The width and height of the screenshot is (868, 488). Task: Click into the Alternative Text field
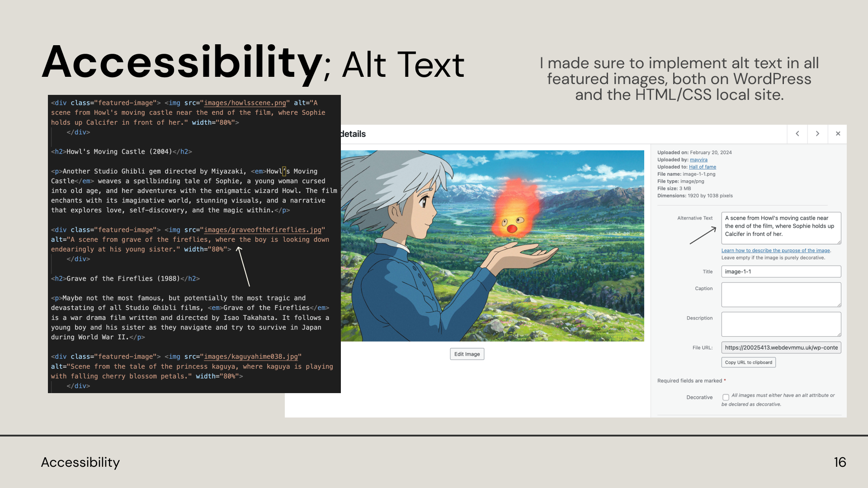pyautogui.click(x=780, y=228)
